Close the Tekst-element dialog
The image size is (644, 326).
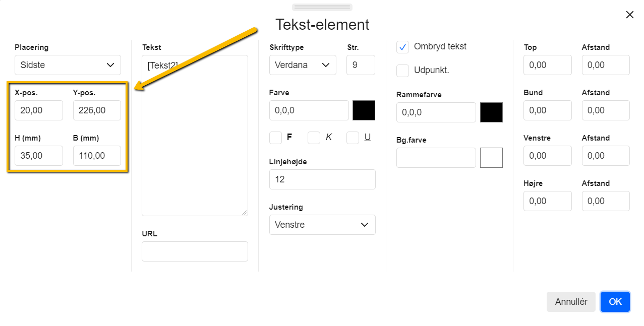coord(629,15)
